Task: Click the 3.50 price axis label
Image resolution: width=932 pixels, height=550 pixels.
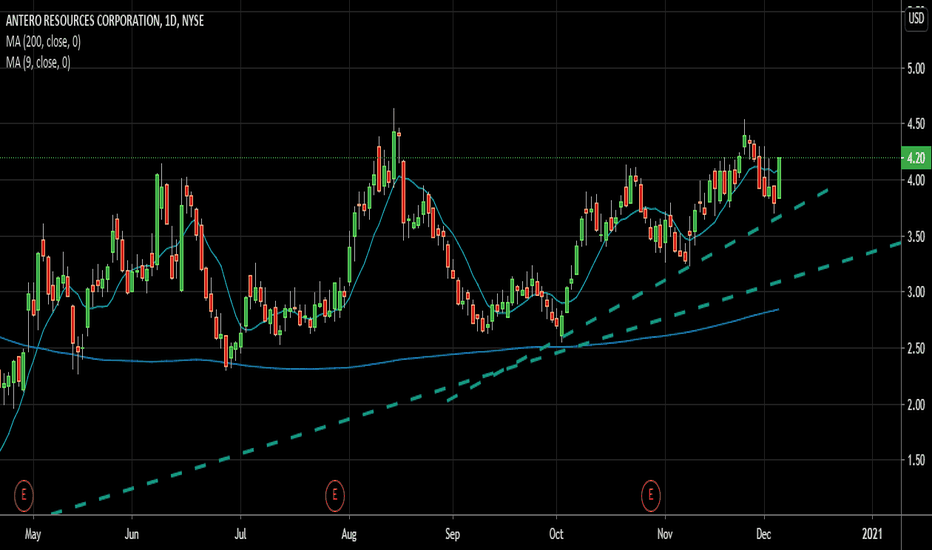Action: [x=916, y=237]
